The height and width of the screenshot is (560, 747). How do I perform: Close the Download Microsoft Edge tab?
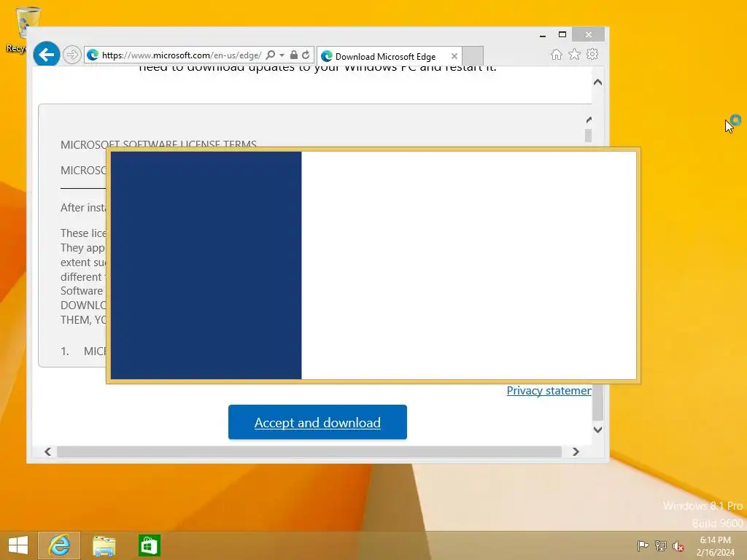[x=454, y=56]
